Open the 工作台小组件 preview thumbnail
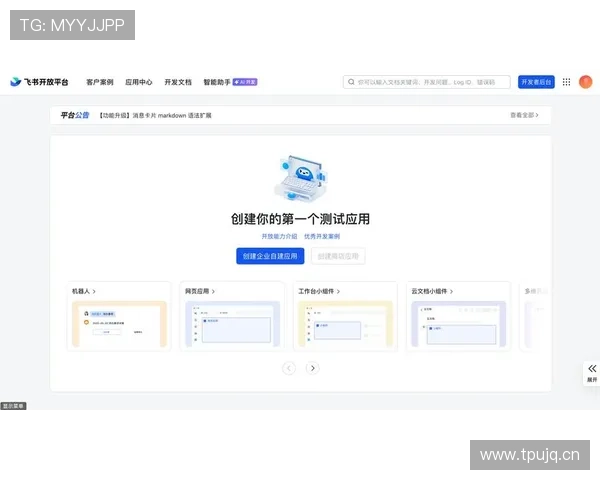600x480 pixels. pyautogui.click(x=346, y=324)
